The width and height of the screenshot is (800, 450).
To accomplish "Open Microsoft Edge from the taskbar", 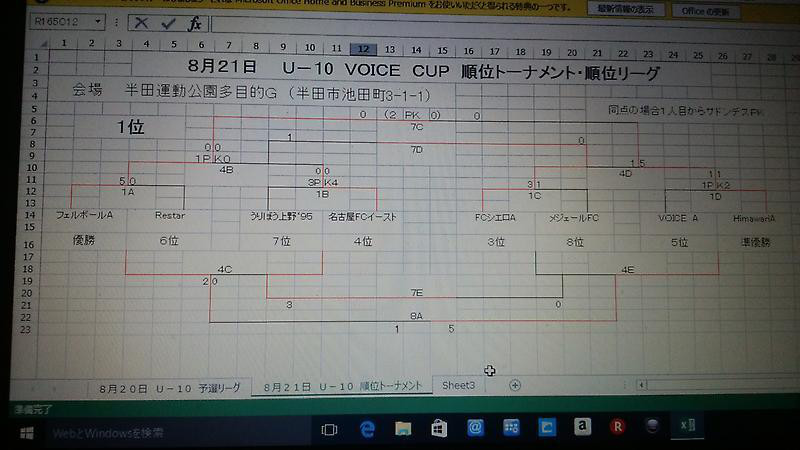I will (x=367, y=428).
